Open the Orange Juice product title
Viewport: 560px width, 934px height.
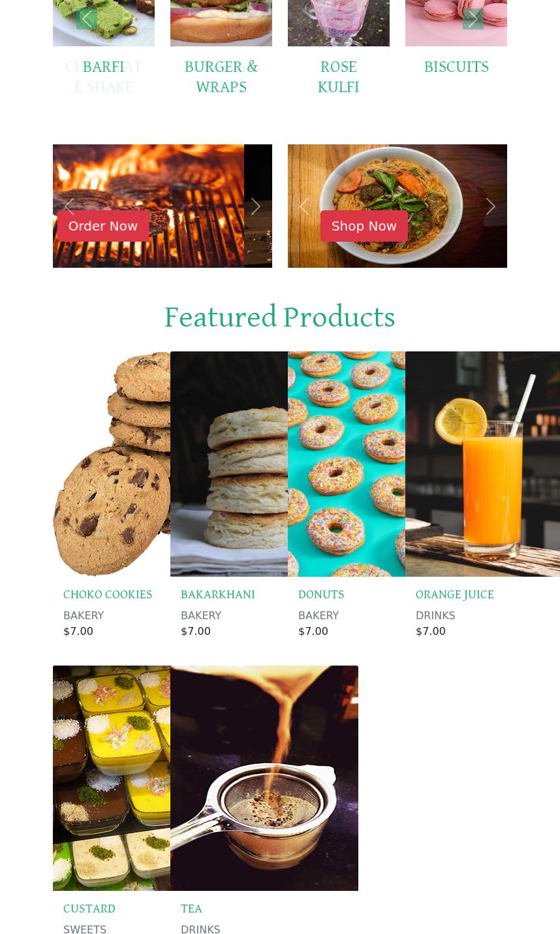(455, 594)
